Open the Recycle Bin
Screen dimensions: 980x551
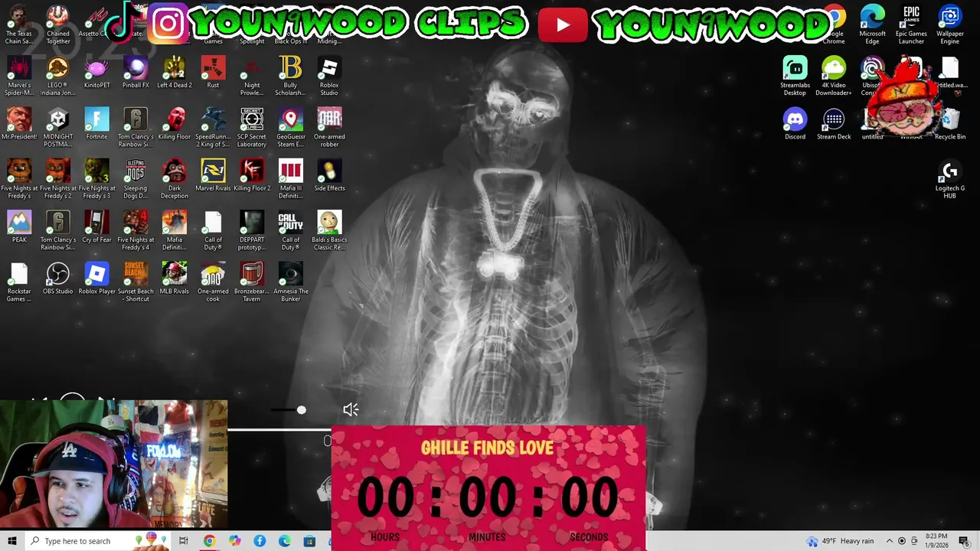[950, 125]
